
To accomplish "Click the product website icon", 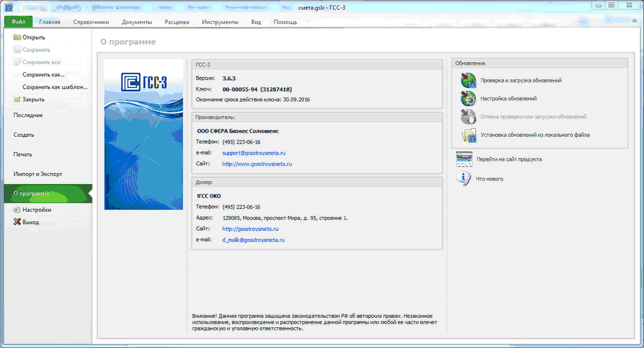I will [x=464, y=159].
